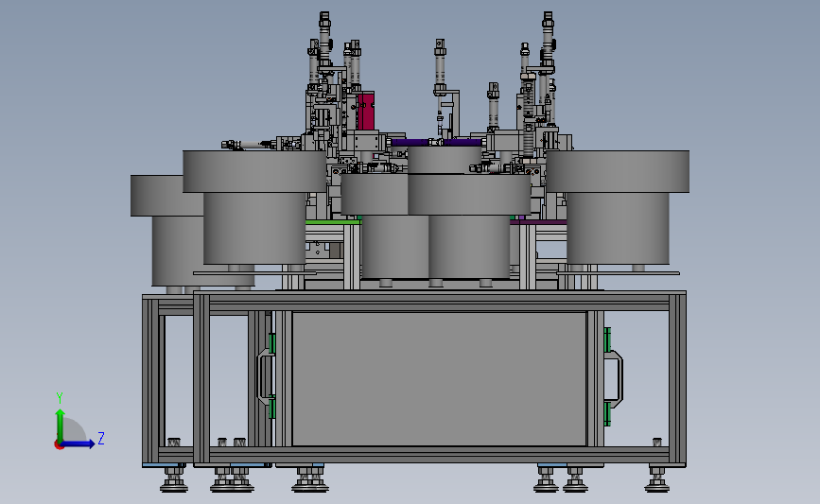This screenshot has height=504, width=820.
Task: Click the red origin ball of the coordinate triad
Action: click(x=59, y=444)
